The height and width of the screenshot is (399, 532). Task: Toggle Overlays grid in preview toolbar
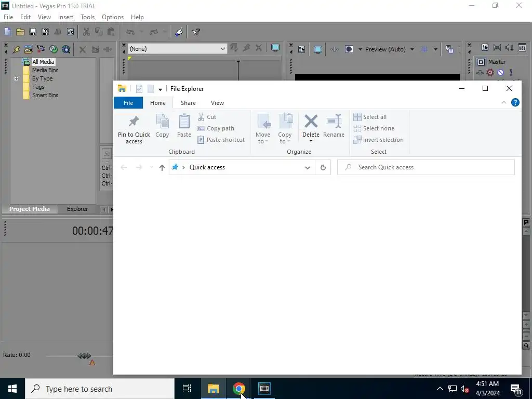click(424, 49)
